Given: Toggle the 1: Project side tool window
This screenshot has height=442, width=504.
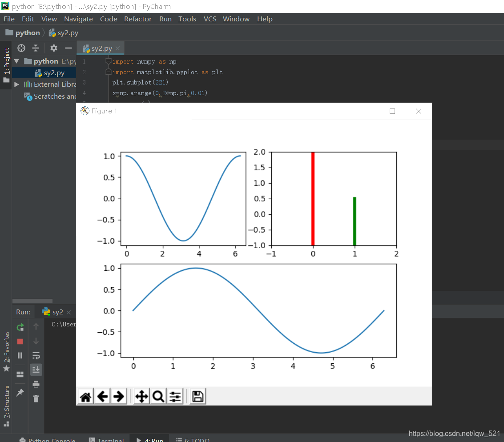Looking at the screenshot, I should point(6,65).
